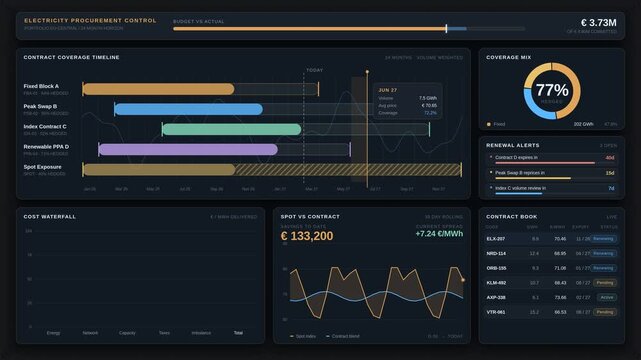Click the Spot Exposure row label

coord(43,167)
